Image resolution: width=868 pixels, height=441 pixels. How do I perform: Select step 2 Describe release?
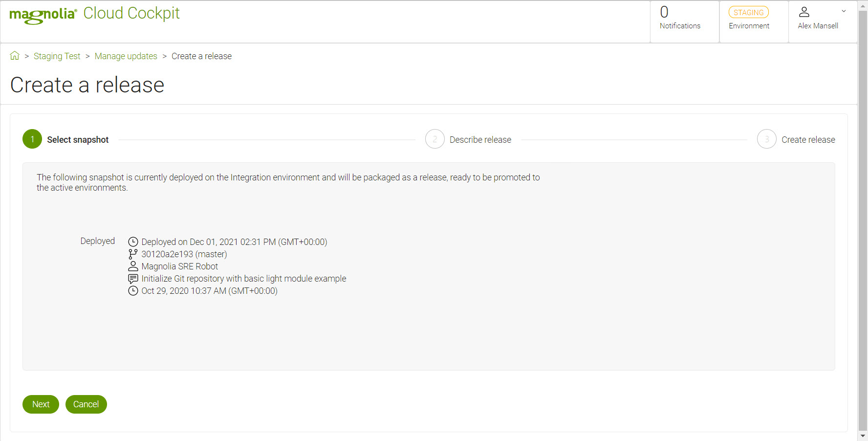coord(468,139)
